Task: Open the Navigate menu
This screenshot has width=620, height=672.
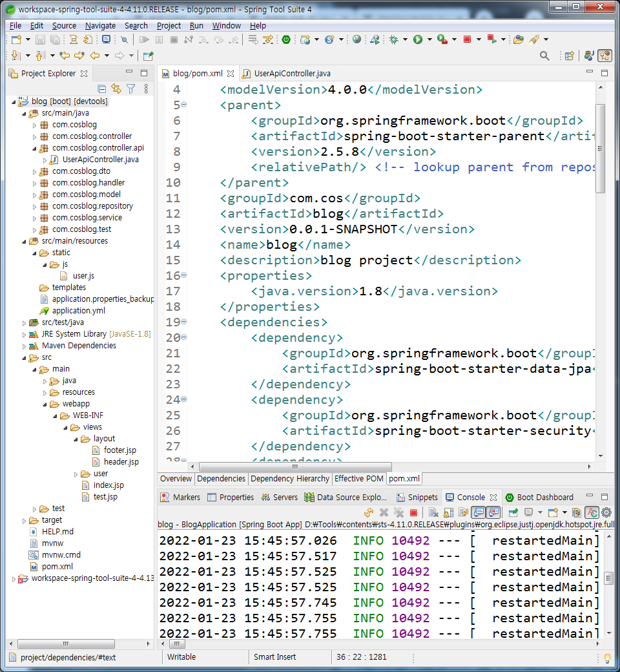Action: coord(100,26)
